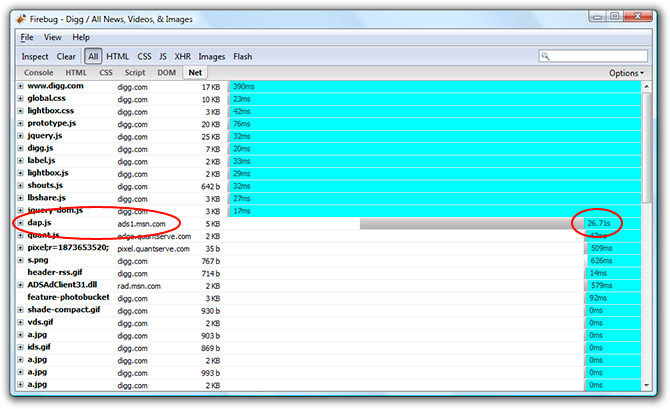Expand the shade-compact.gif request row
This screenshot has height=409, width=670.
click(20, 310)
